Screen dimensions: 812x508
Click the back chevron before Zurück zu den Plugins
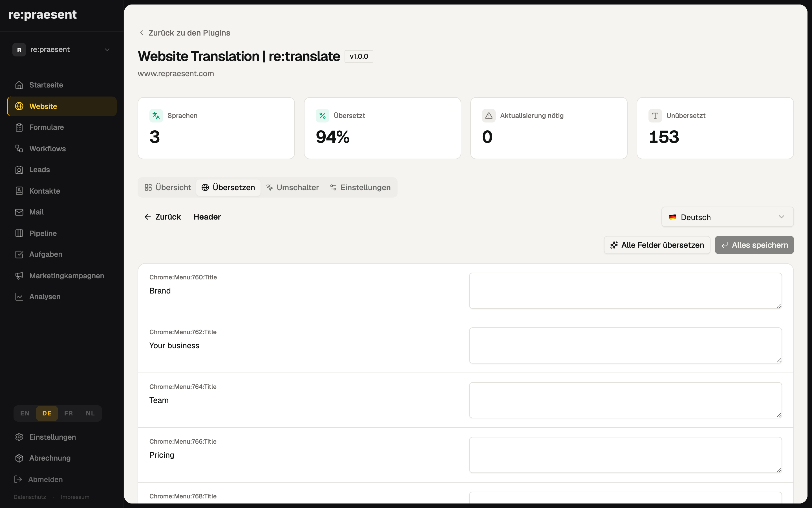[142, 32]
